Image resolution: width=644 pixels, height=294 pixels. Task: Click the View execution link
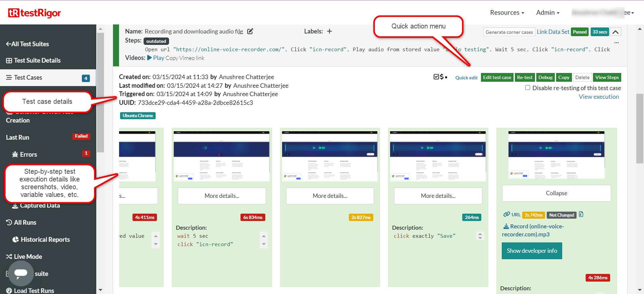(x=599, y=97)
